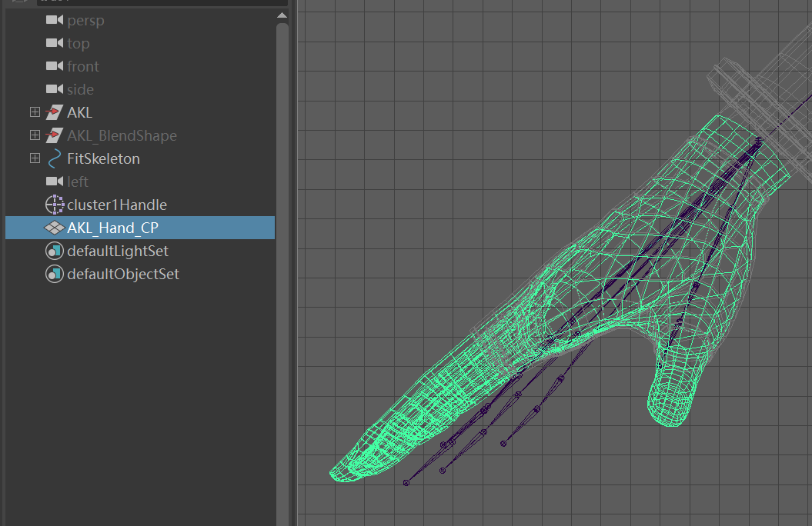Click the Outliner scrollbar up arrow
Viewport: 812px width, 526px height.
pyautogui.click(x=282, y=14)
